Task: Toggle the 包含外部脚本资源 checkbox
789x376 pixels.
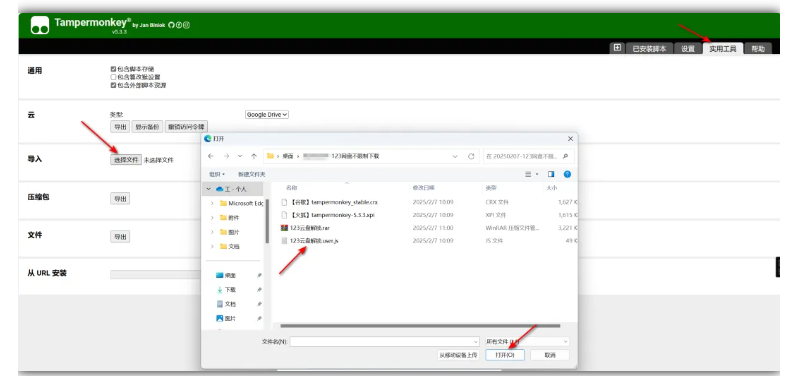Action: click(113, 85)
